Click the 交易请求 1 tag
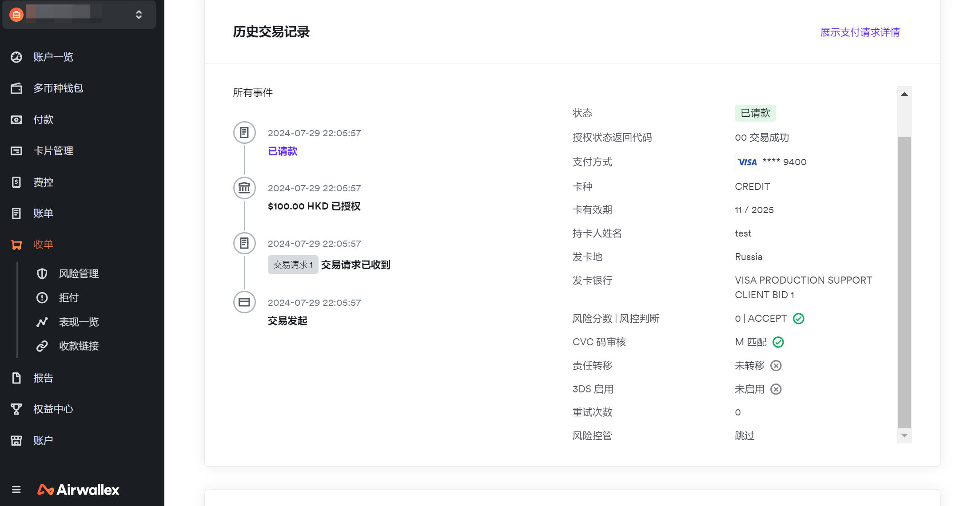Image resolution: width=980 pixels, height=506 pixels. click(x=293, y=265)
